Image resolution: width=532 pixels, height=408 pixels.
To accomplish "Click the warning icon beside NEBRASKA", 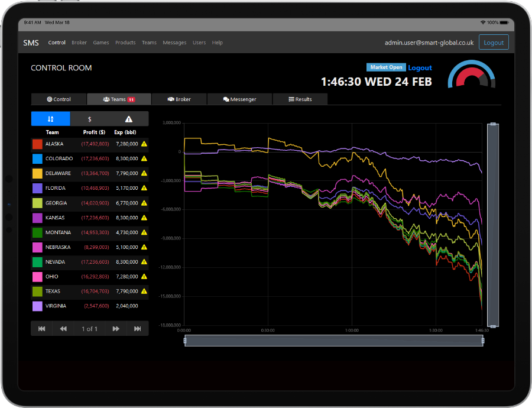I will pos(144,247).
